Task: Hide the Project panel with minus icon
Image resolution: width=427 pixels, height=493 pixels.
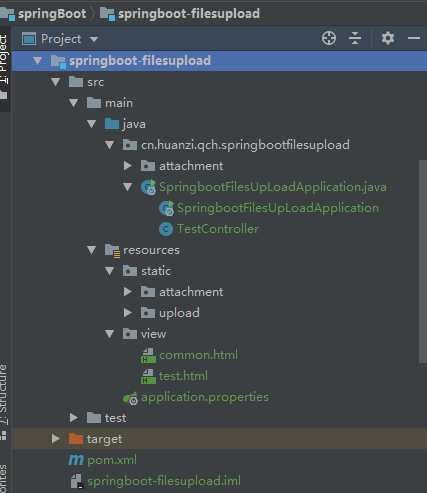Action: 414,38
